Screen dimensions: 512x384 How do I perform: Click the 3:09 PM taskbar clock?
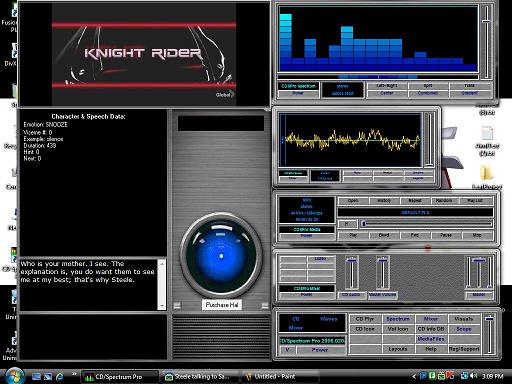click(492, 376)
